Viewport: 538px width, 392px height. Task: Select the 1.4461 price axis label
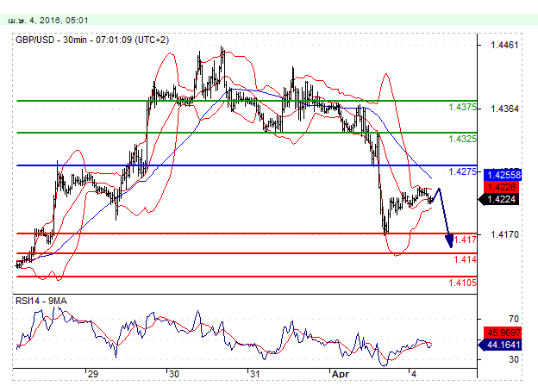[x=504, y=44]
